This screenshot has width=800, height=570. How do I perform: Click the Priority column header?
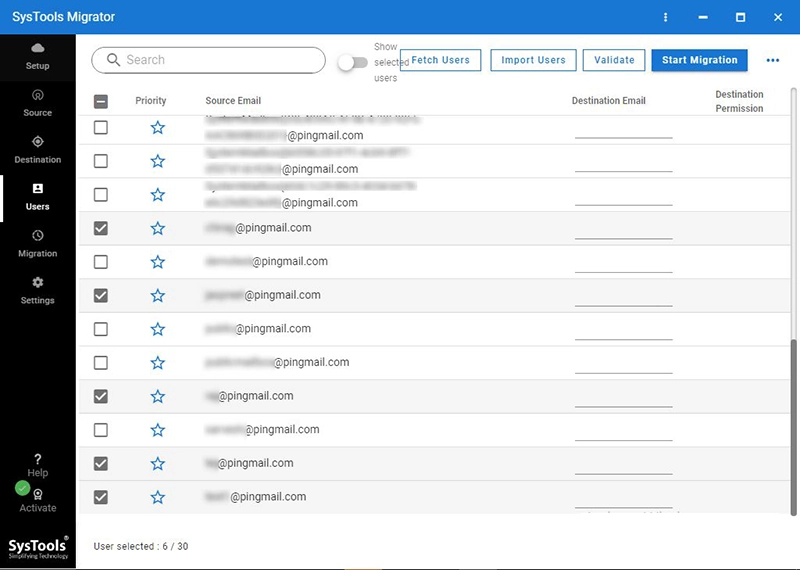151,101
